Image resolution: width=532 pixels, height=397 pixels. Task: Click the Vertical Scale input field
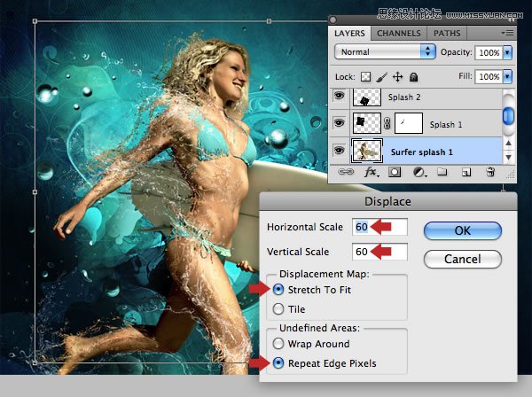379,252
